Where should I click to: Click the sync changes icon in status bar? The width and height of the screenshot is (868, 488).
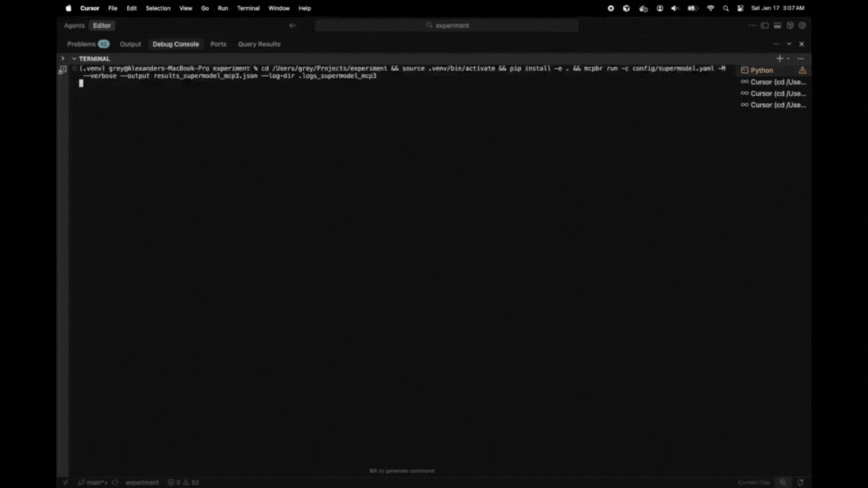pyautogui.click(x=115, y=483)
